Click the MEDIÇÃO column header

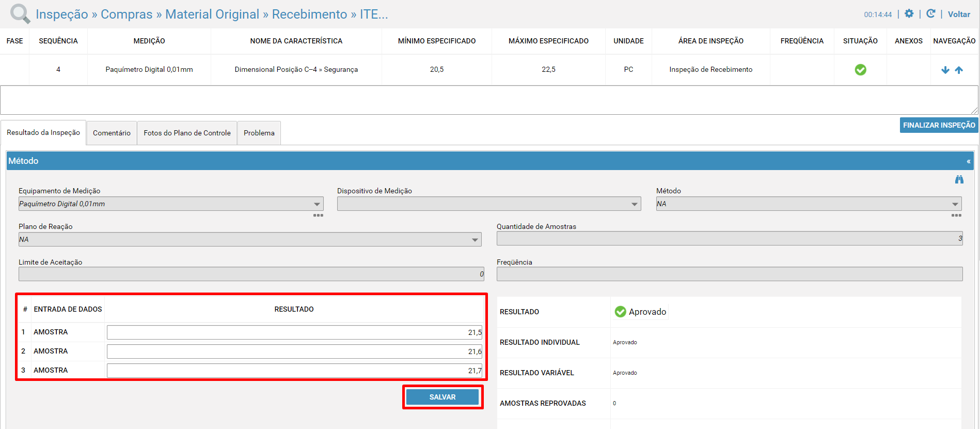[x=149, y=41]
